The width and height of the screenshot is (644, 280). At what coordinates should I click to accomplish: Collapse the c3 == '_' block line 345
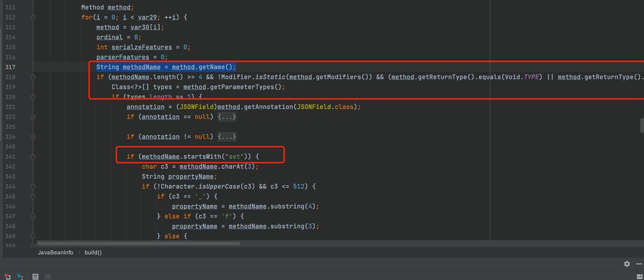click(33, 197)
